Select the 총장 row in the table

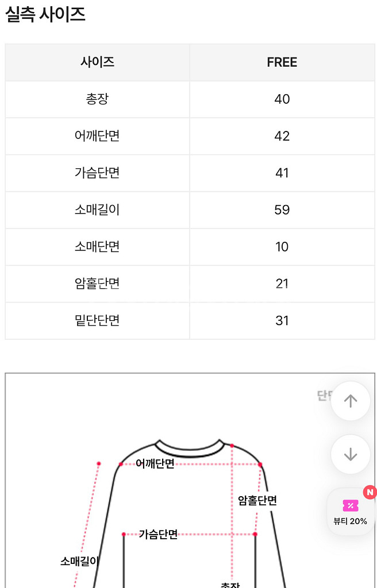pos(97,99)
